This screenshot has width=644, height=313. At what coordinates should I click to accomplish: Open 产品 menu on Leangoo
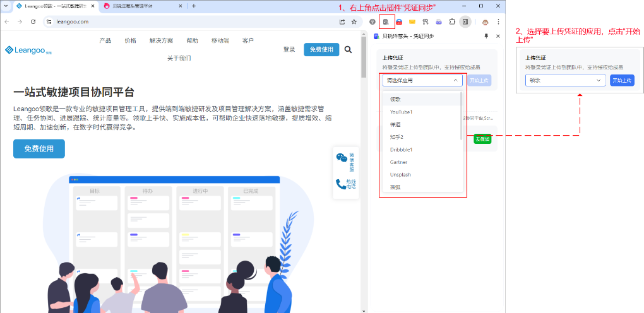(x=105, y=40)
